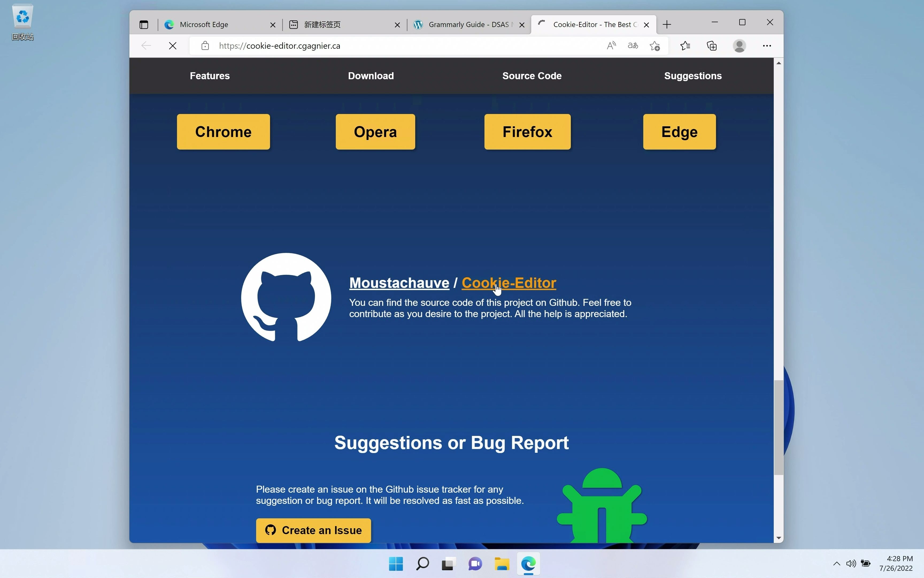Screen dimensions: 924x578
Task: Click the back navigation arrow
Action: click(146, 46)
